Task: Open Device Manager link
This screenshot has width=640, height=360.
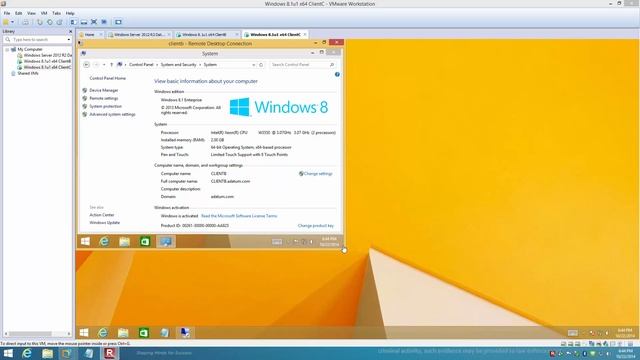Action: [x=104, y=90]
